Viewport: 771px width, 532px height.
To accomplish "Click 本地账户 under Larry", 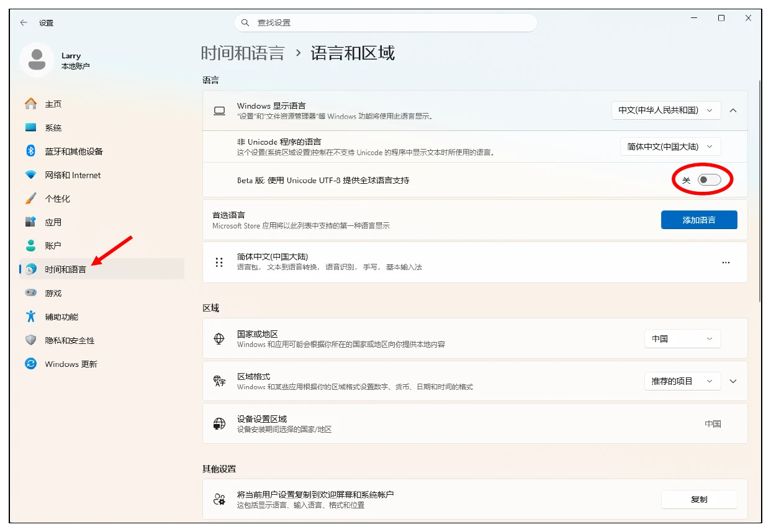I will coord(76,66).
